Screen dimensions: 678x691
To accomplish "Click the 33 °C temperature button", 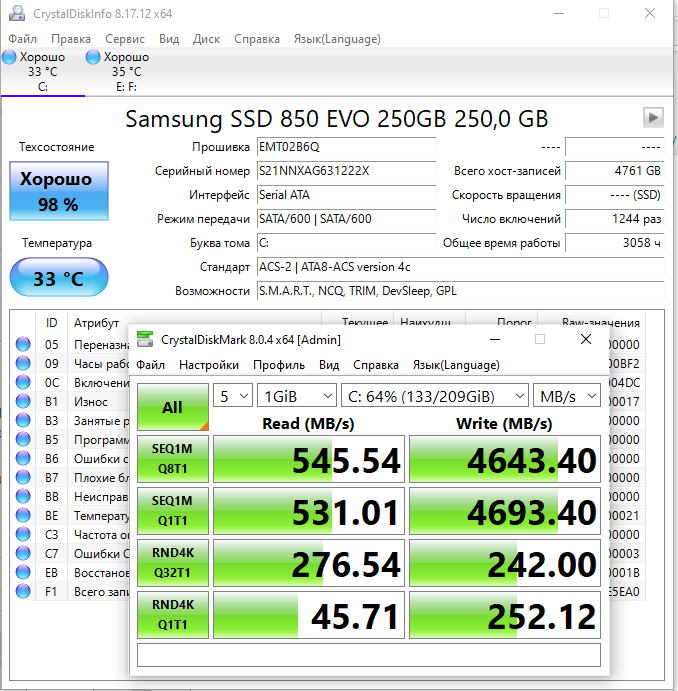I will 59,278.
